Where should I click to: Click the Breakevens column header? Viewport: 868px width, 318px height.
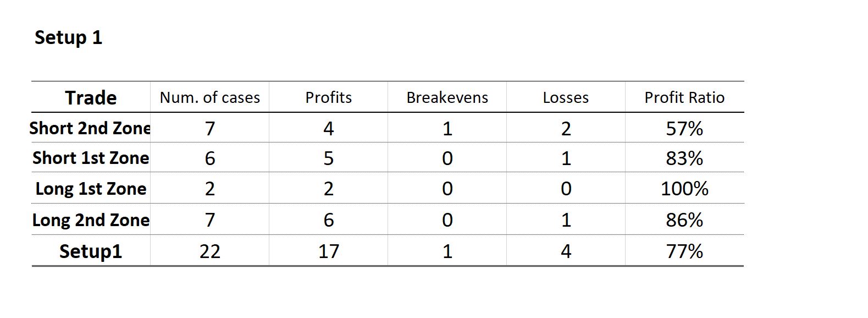coord(447,97)
